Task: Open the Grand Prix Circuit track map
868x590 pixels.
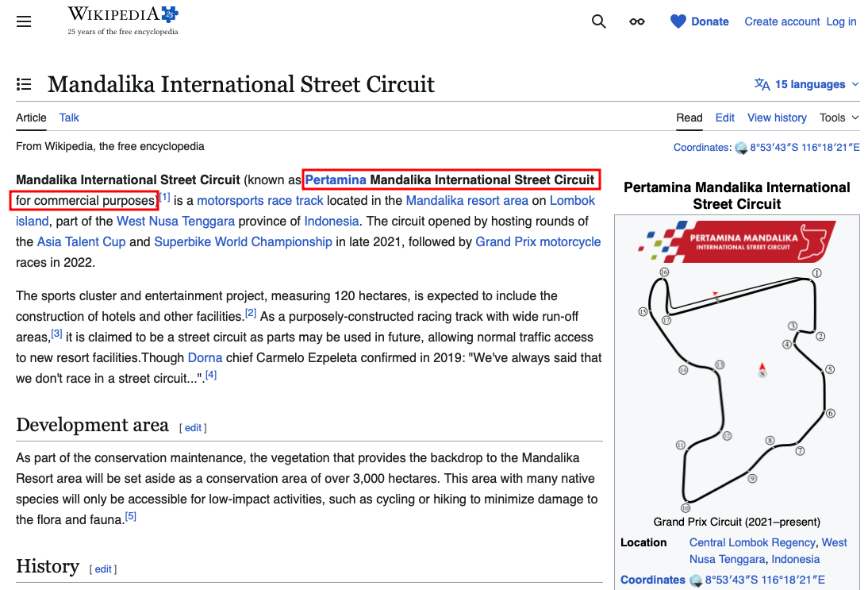Action: click(737, 389)
